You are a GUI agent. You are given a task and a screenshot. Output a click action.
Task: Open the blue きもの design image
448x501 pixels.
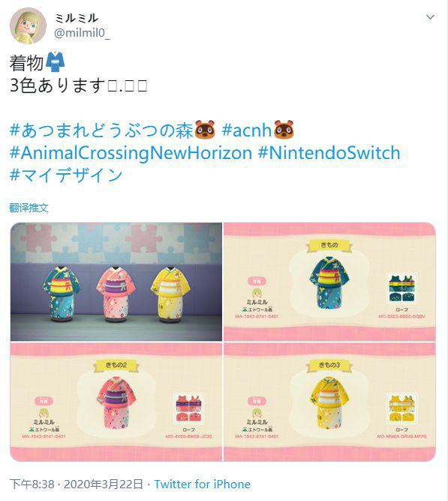(x=329, y=282)
